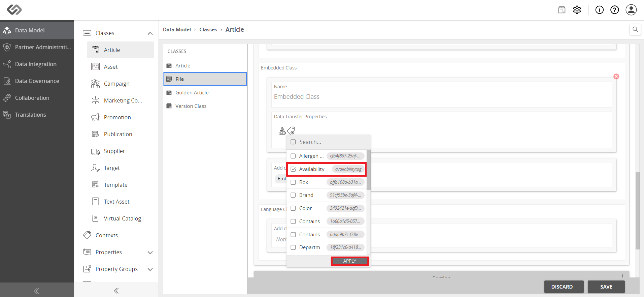Select Version Class in Classes list
Image resolution: width=644 pixels, height=297 pixels.
pos(205,106)
